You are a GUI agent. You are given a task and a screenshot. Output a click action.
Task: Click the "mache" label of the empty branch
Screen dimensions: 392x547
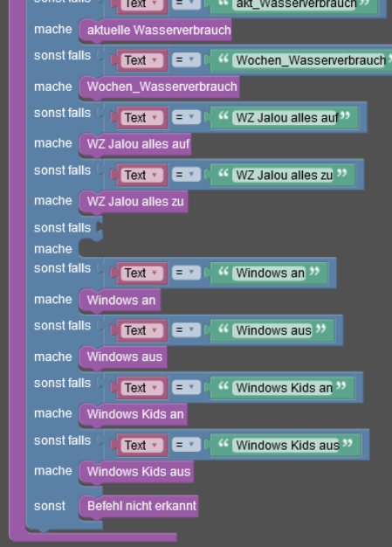pyautogui.click(x=53, y=249)
